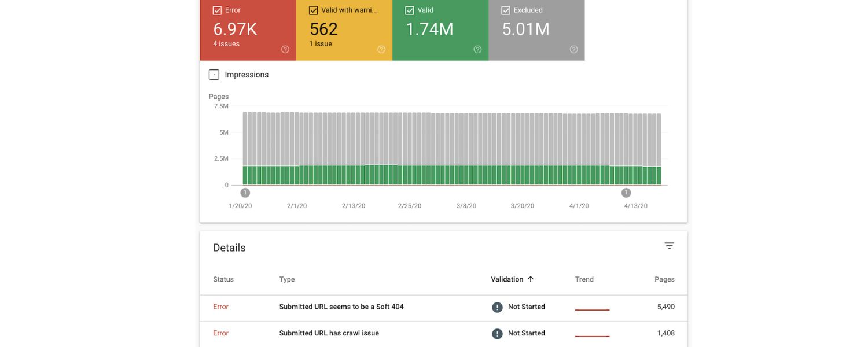Click help icon on Valid card

[477, 50]
